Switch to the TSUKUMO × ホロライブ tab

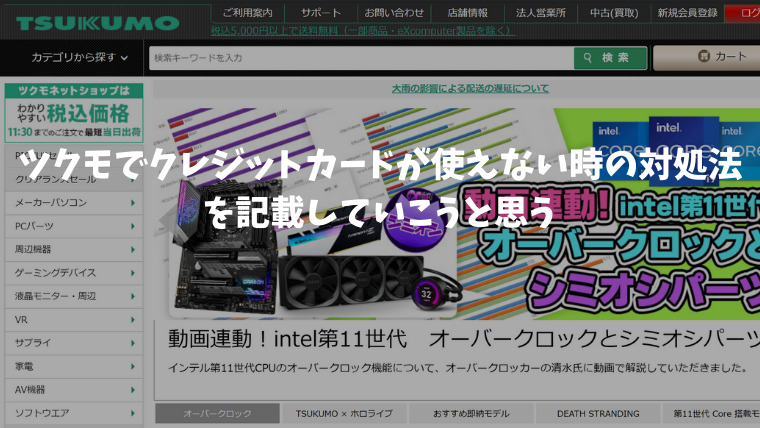pyautogui.click(x=344, y=413)
